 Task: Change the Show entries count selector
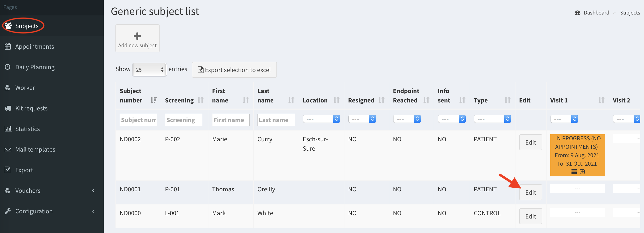(x=149, y=69)
